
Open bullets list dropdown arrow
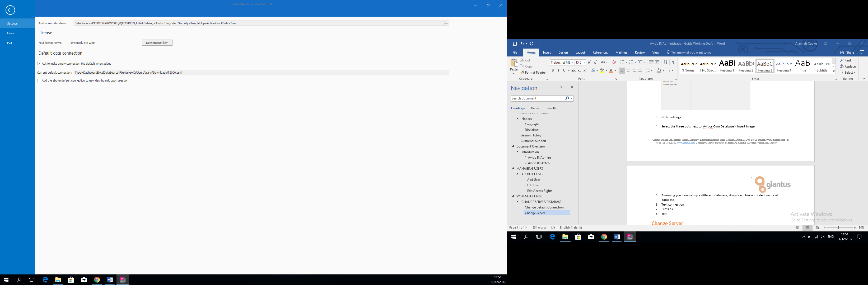click(626, 63)
